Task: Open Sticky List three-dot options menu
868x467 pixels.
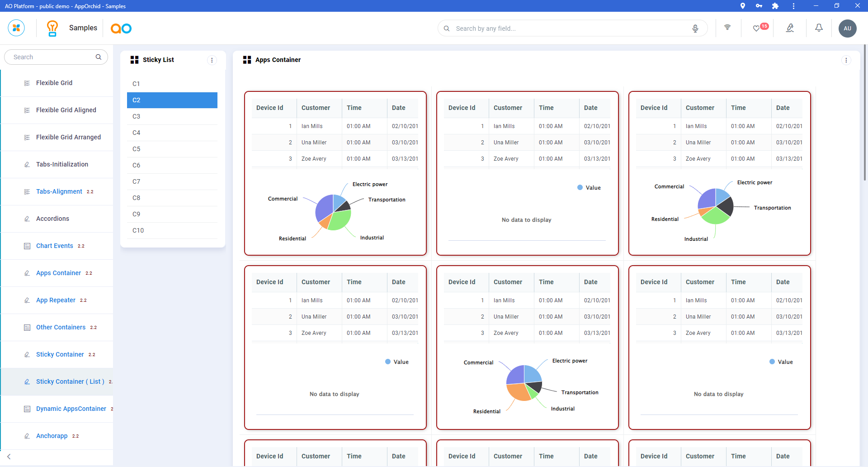Action: pyautogui.click(x=212, y=60)
